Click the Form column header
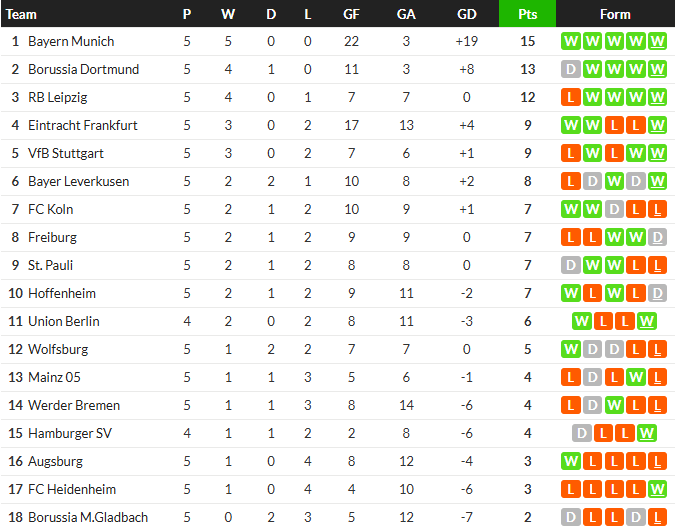The image size is (675, 531). click(615, 14)
